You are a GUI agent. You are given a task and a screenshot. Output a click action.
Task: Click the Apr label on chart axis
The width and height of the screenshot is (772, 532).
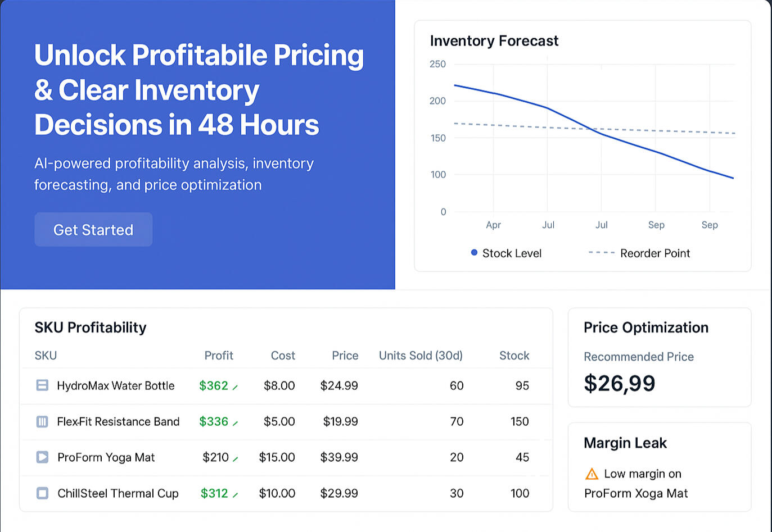click(x=493, y=225)
